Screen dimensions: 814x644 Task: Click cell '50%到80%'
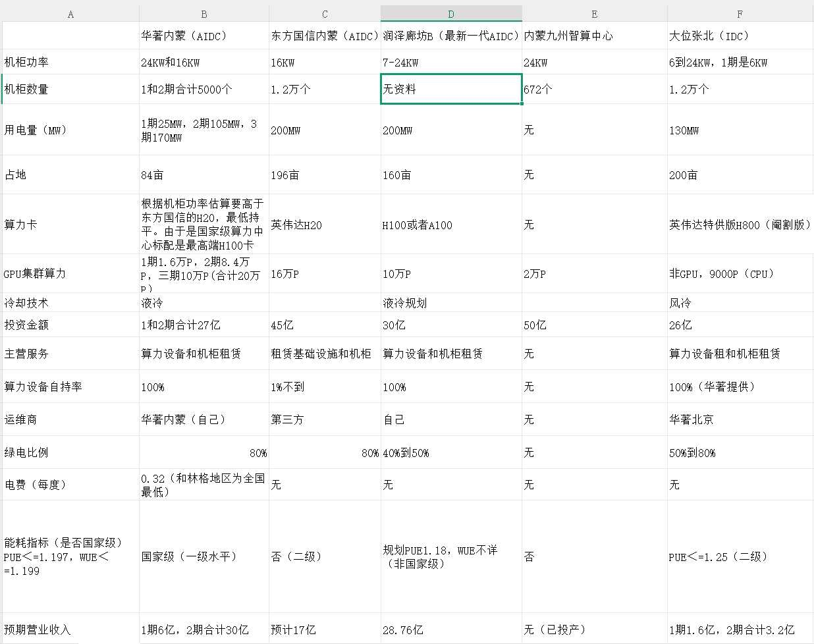(x=740, y=452)
